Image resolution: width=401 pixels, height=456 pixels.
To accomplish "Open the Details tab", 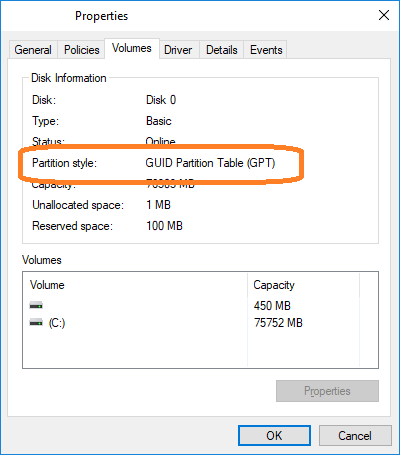I will pyautogui.click(x=222, y=50).
